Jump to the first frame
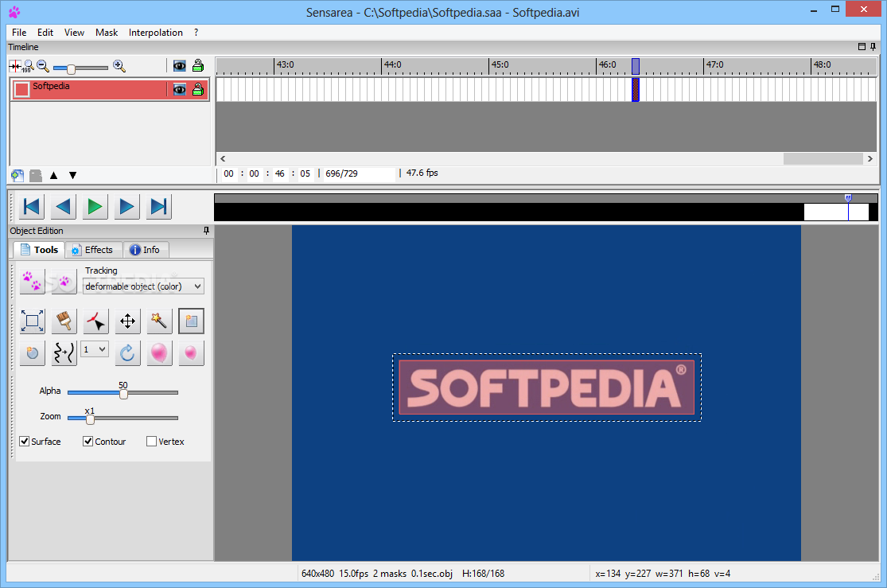Viewport: 887px width, 588px height. click(32, 207)
